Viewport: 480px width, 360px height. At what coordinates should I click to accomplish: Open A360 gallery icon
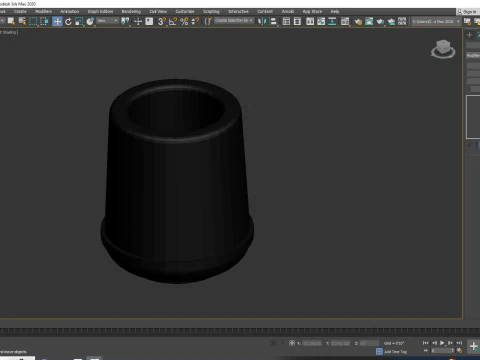click(402, 22)
